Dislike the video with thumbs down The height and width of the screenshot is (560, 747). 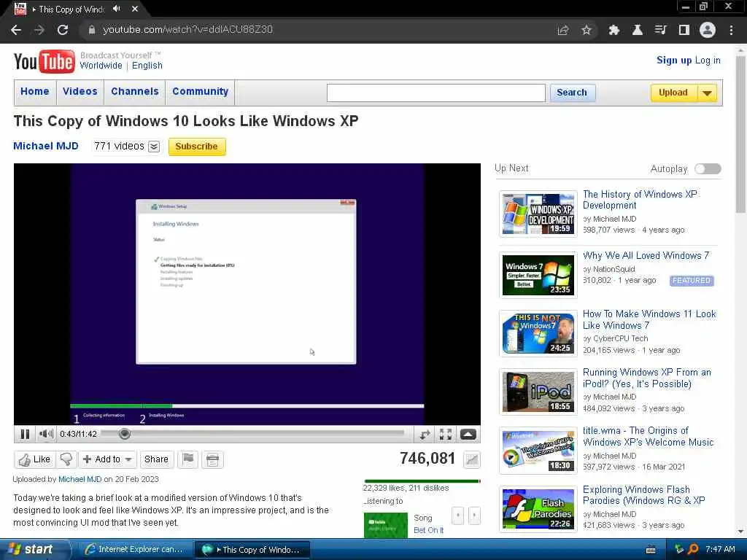click(x=66, y=459)
